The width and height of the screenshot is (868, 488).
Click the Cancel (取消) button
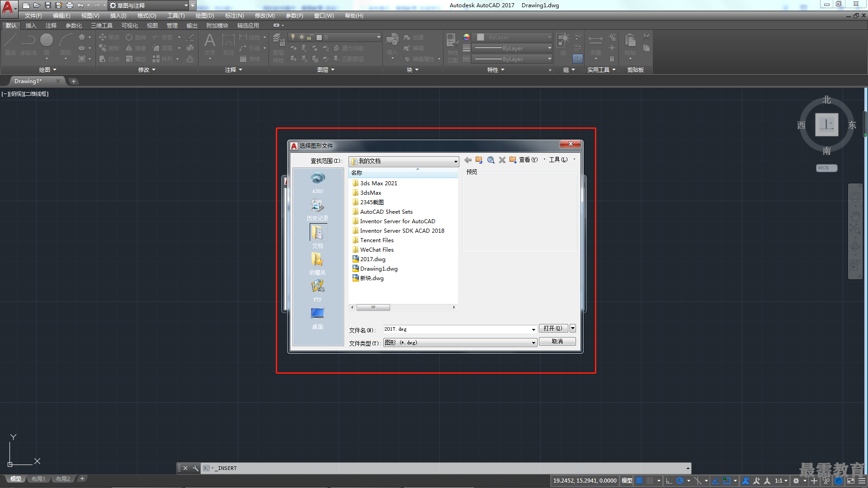[557, 342]
